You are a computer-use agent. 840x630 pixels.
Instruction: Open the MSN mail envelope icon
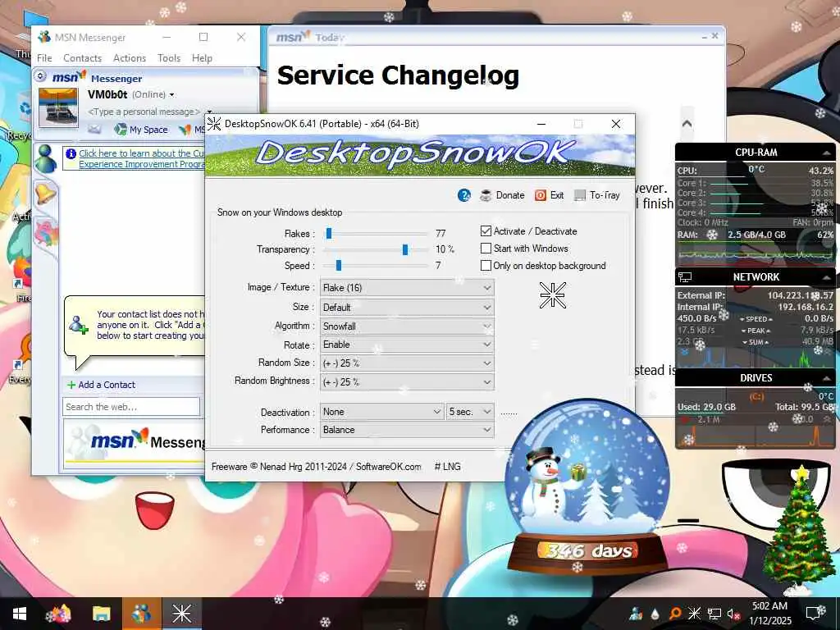[x=94, y=129]
